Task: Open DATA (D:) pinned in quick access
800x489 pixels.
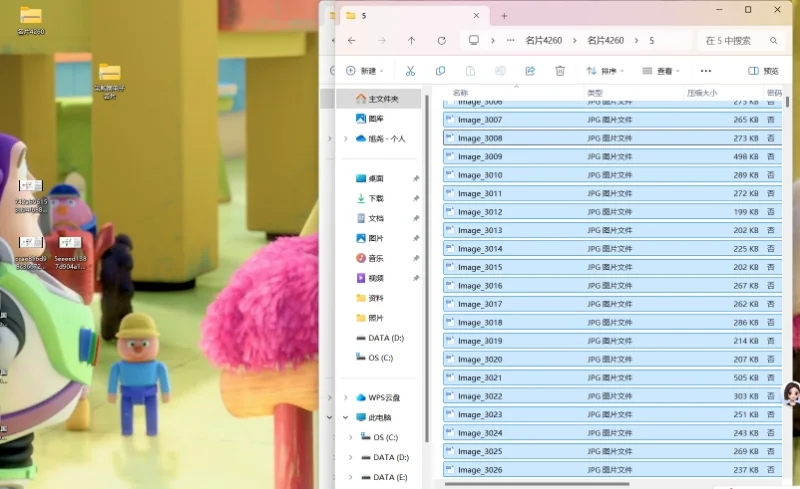Action: (x=380, y=338)
